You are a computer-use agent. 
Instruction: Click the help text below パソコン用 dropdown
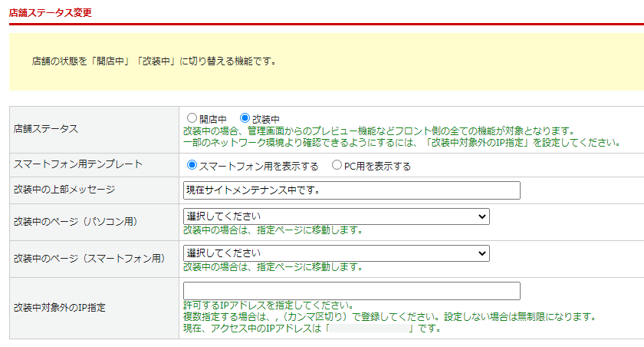(272, 230)
